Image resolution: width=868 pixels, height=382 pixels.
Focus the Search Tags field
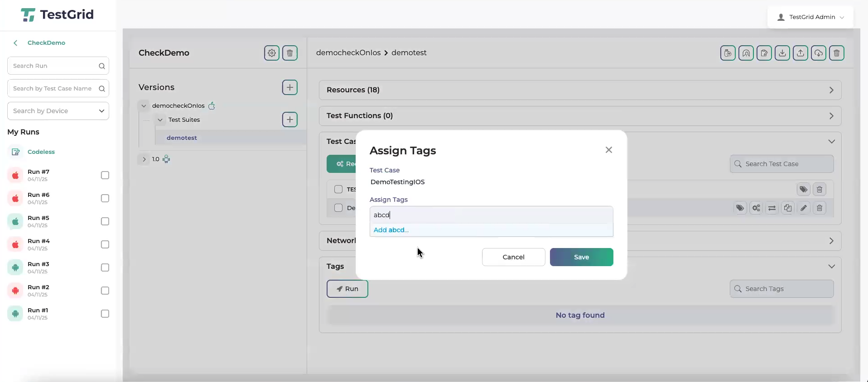(x=781, y=289)
